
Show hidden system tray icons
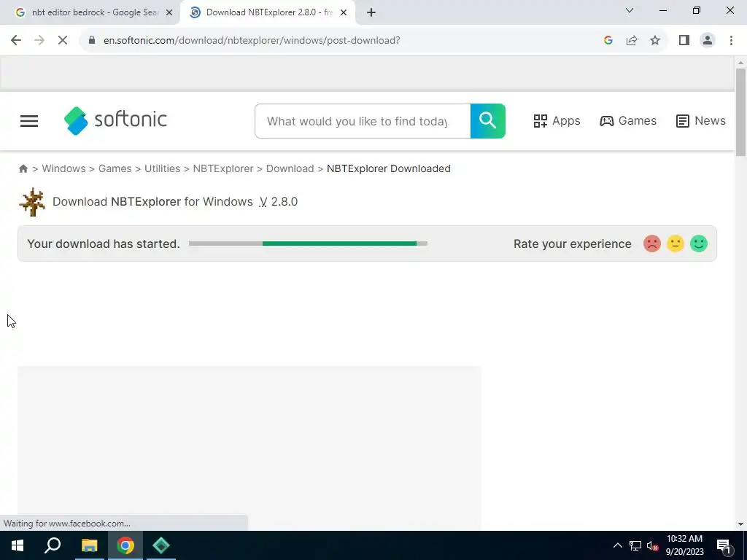[617, 545]
